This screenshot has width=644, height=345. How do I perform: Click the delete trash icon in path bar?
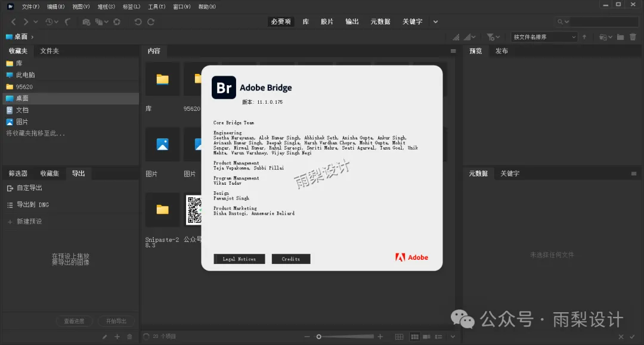coord(633,37)
